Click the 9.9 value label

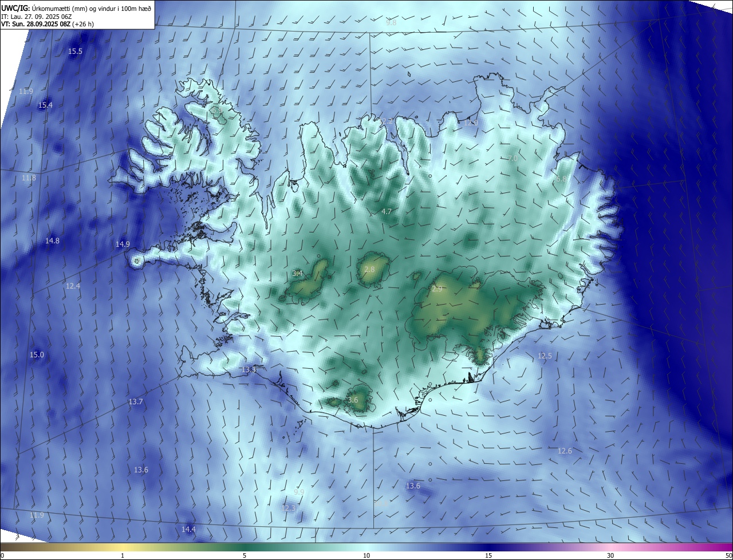[299, 492]
